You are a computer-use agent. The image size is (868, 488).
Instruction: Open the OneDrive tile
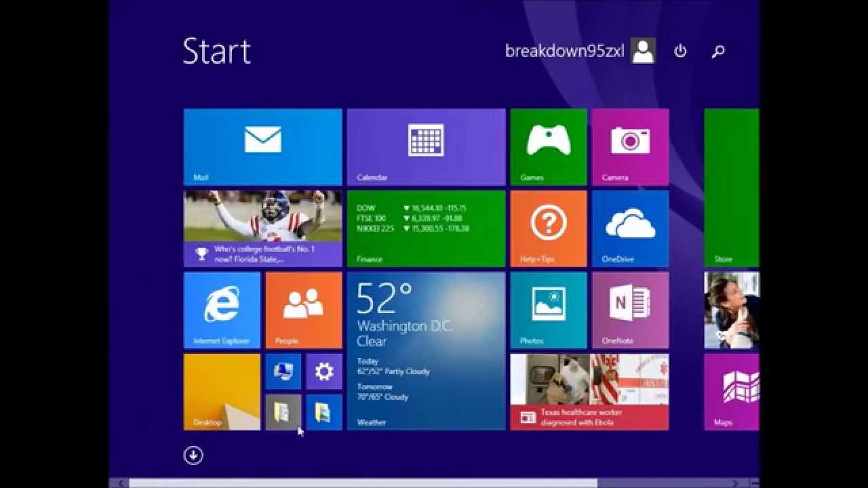[630, 228]
